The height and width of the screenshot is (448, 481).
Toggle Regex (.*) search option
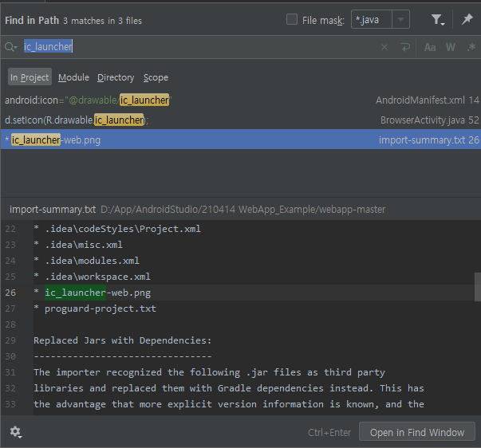(x=471, y=47)
